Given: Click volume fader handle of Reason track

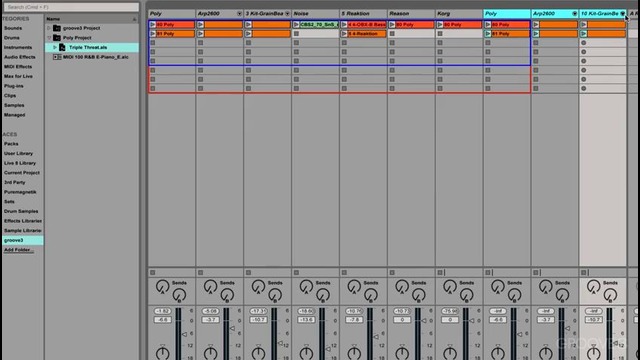Looking at the screenshot, I should coord(424,321).
